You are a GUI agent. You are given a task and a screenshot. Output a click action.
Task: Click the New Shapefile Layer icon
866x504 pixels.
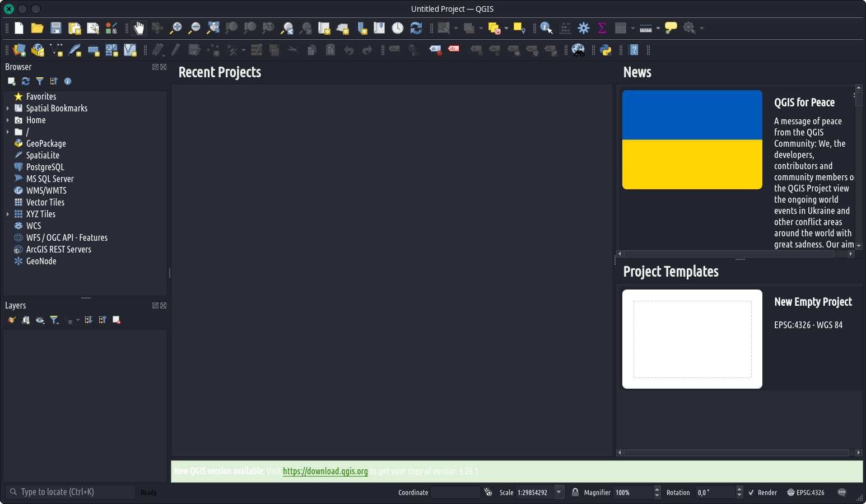[56, 50]
